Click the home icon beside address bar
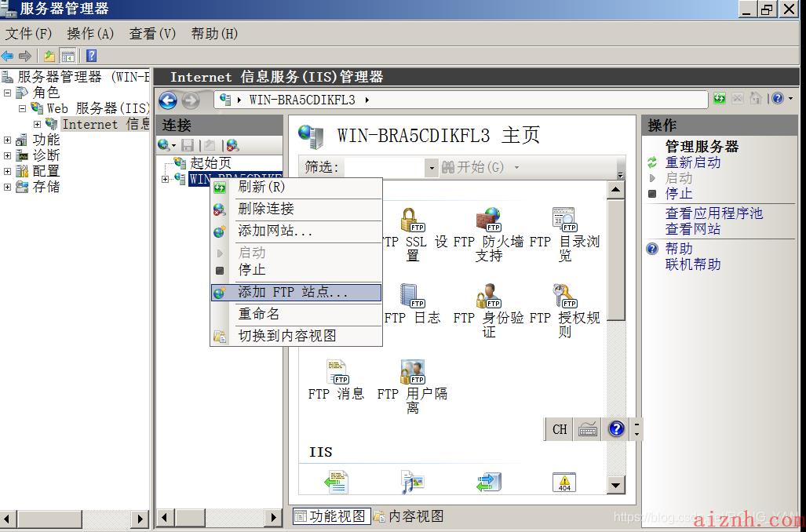806x532 pixels. point(756,98)
